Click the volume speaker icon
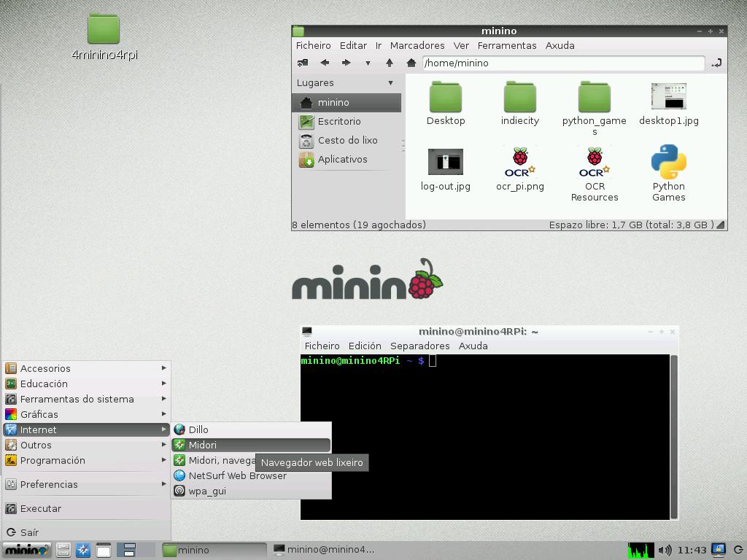Screen dimensions: 747x560 pos(665,550)
